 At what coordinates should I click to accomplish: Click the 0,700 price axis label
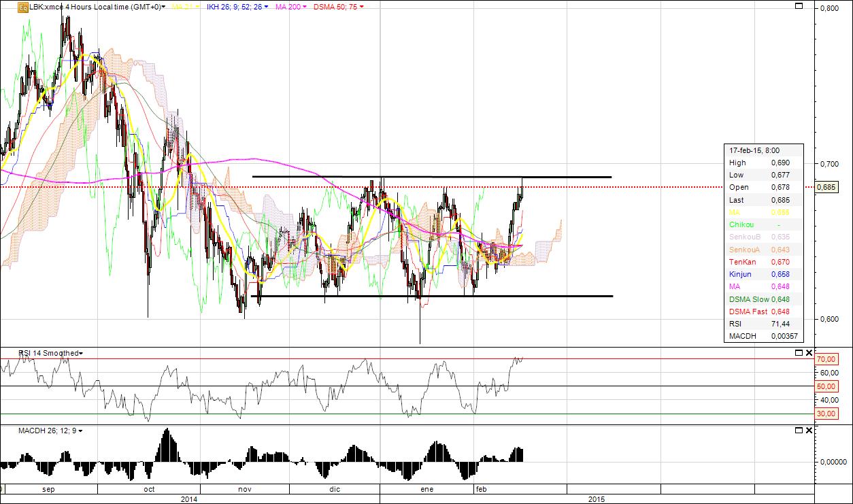(x=829, y=164)
